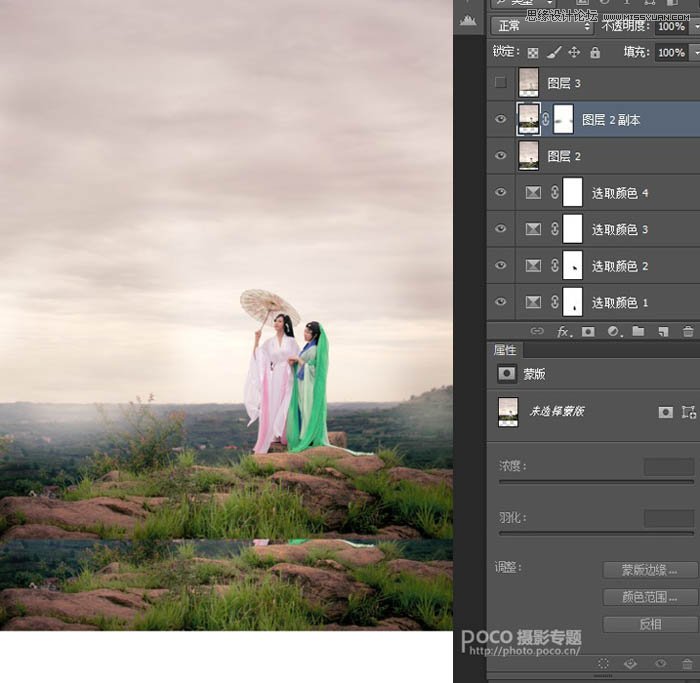Viewport: 700px width, 683px height.
Task: Click lock transparent pixels checker icon
Action: (532, 53)
